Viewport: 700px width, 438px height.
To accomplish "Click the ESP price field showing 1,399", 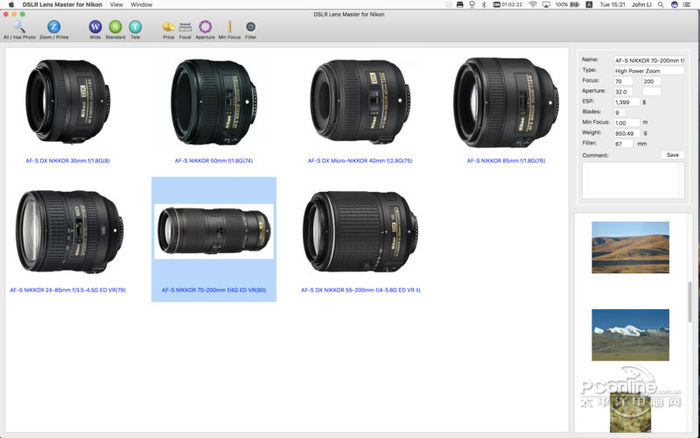I will pyautogui.click(x=627, y=102).
